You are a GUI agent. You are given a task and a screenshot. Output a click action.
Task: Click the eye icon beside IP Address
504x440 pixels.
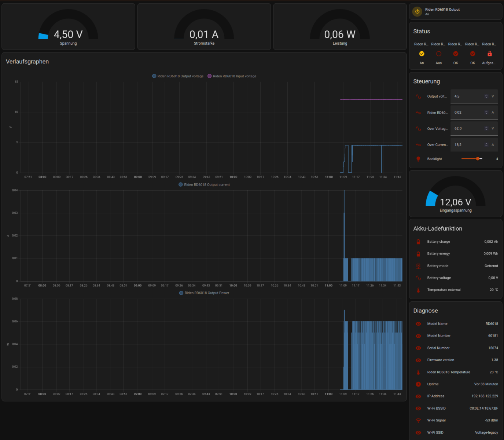click(418, 396)
